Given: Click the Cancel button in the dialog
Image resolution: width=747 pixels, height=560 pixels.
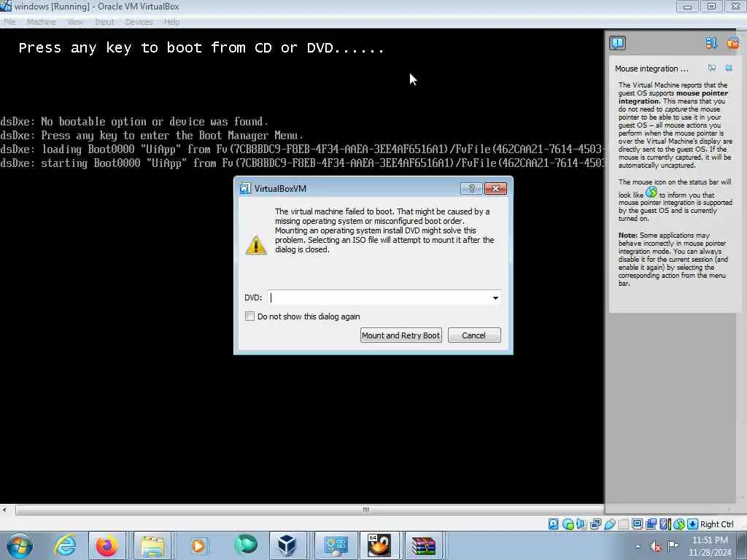Looking at the screenshot, I should [474, 335].
